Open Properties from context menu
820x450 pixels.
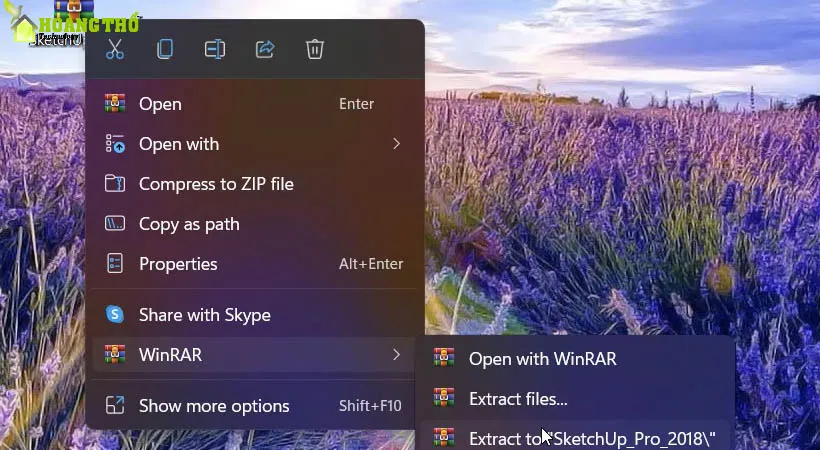pyautogui.click(x=255, y=264)
